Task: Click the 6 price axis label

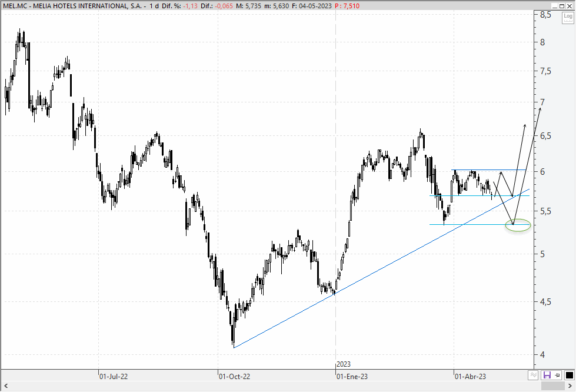Action: (x=542, y=172)
